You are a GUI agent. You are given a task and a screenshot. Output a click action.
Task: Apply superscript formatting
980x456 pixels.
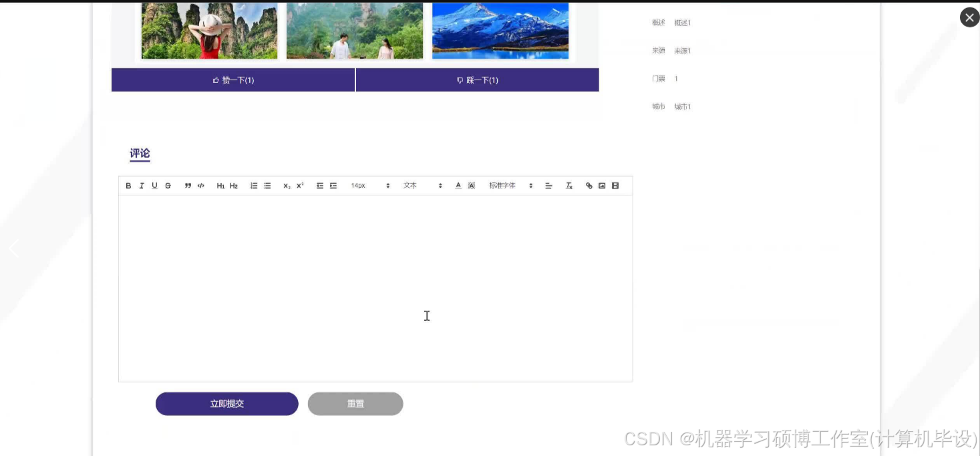(x=300, y=186)
